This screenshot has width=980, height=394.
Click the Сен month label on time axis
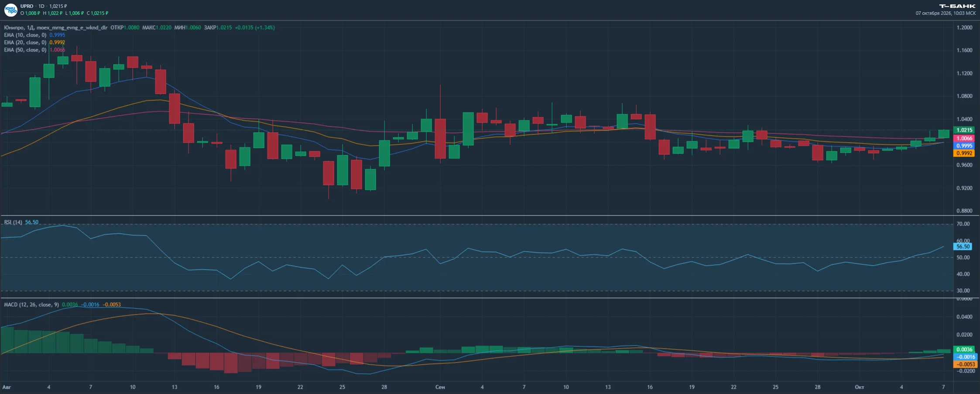(x=440, y=387)
